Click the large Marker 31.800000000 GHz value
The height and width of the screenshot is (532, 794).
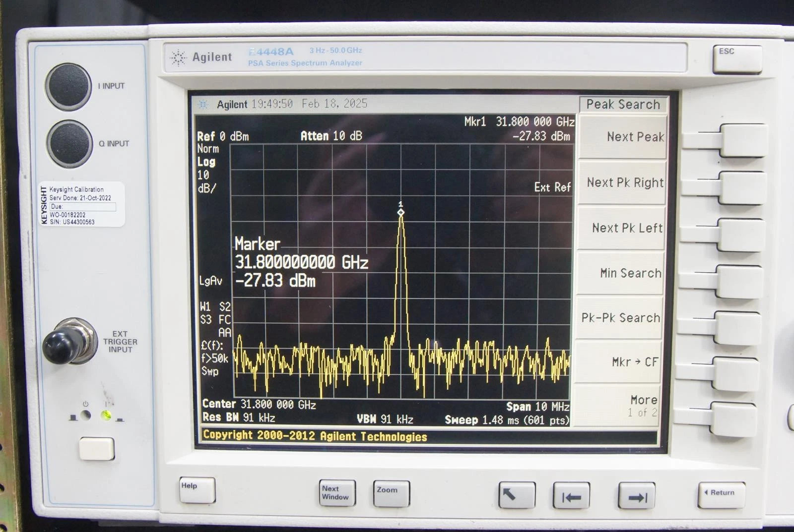(301, 262)
